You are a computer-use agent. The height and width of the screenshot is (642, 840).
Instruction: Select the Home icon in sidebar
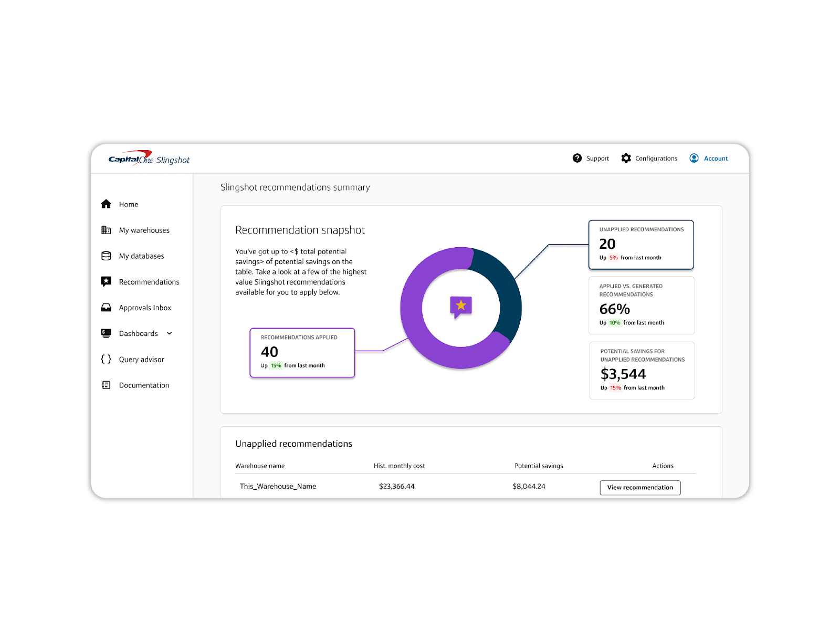(x=106, y=204)
